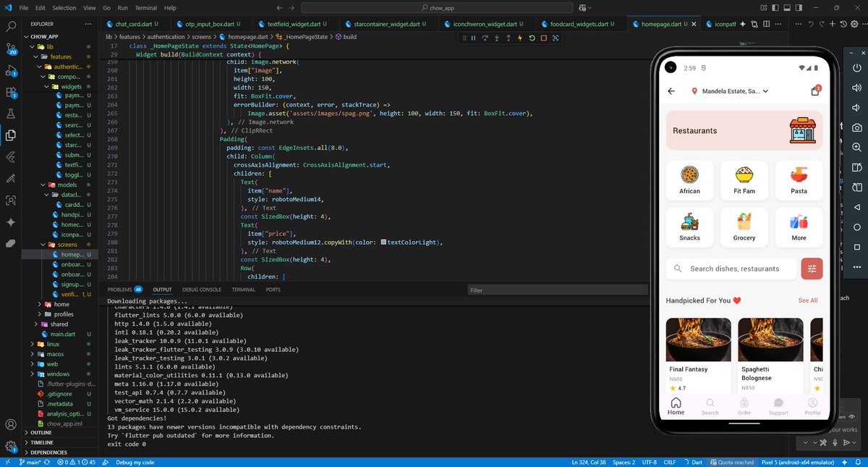Tap the Pasta category card
The image size is (868, 467).
click(x=799, y=181)
